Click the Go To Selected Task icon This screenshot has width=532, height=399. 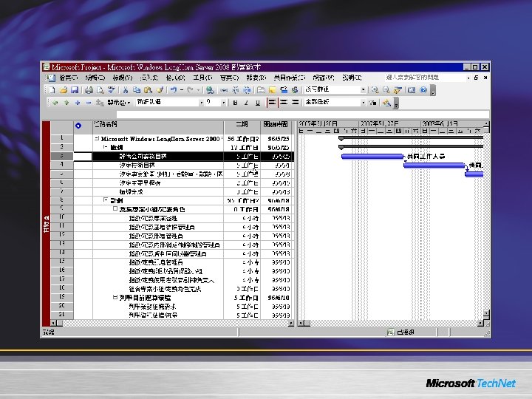pyautogui.click(x=398, y=90)
